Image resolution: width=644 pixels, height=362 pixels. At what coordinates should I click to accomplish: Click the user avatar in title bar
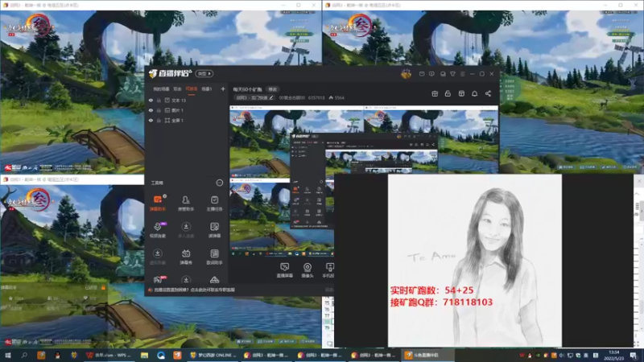406,74
